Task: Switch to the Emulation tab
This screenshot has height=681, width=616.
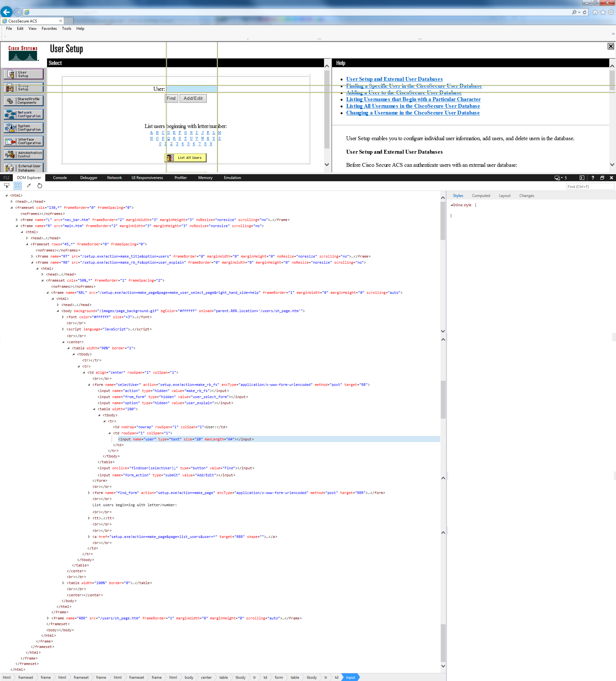Action: click(233, 178)
